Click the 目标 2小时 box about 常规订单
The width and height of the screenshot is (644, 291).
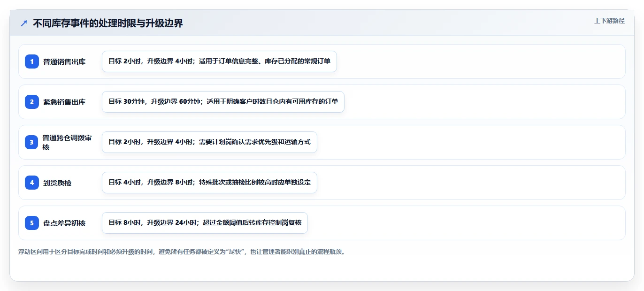[x=219, y=61]
